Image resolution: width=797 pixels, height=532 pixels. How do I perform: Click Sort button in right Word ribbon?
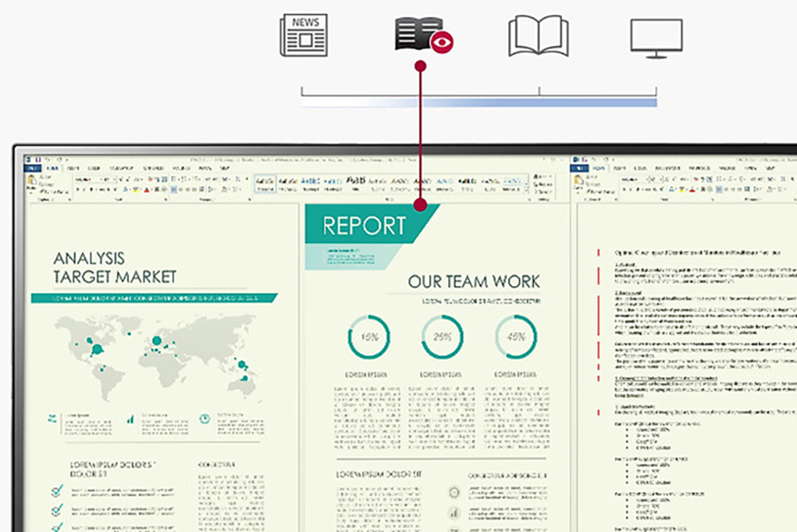click(x=783, y=179)
